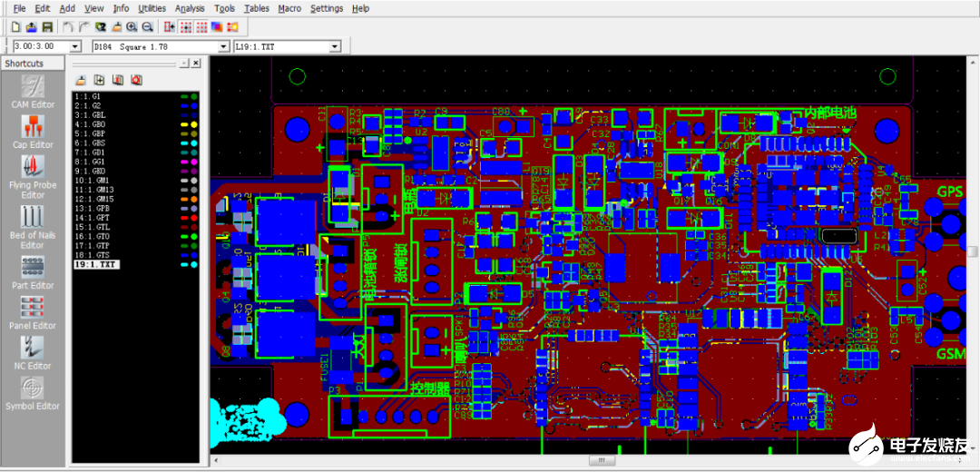The height and width of the screenshot is (472, 980).
Task: Open the Symbol Editor shortcut
Action: (34, 393)
